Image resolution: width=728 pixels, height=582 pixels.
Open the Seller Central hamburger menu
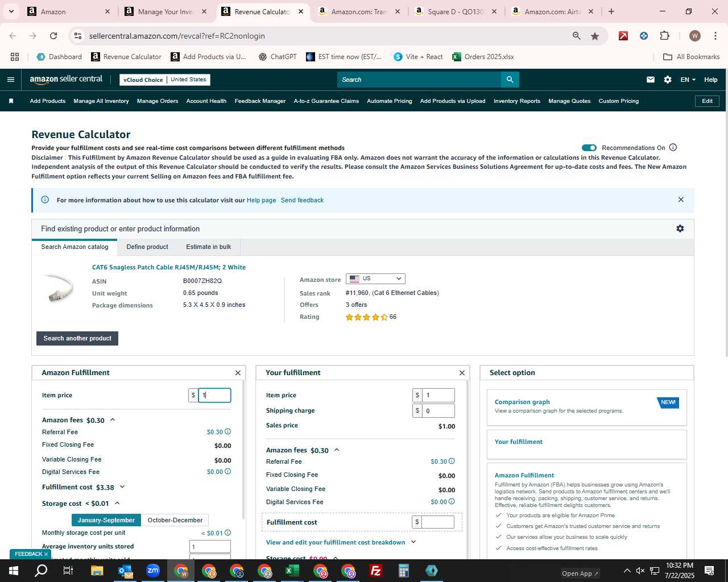click(10, 80)
